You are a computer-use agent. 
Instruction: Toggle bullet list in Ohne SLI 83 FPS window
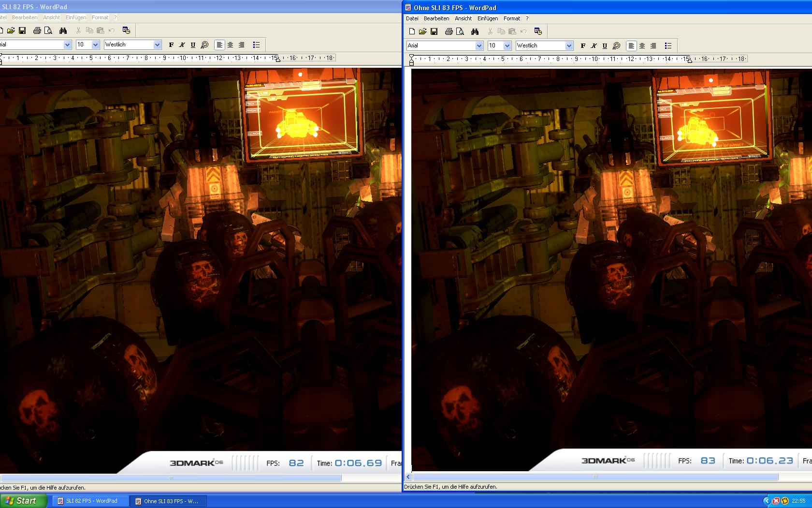tap(668, 45)
